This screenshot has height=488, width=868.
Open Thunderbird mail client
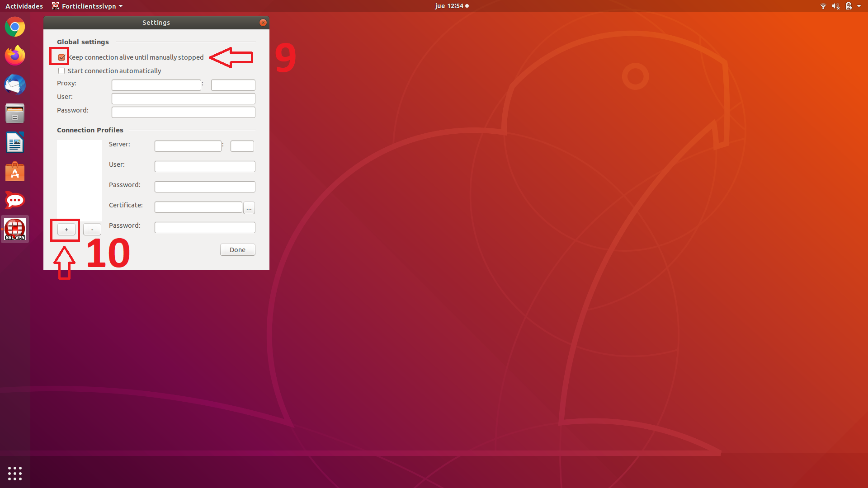(15, 84)
